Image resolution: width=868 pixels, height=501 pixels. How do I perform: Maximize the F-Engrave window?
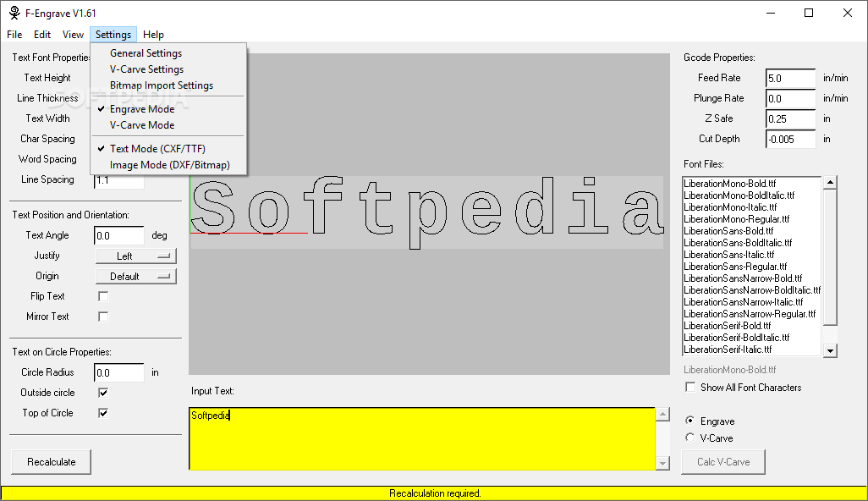click(809, 13)
